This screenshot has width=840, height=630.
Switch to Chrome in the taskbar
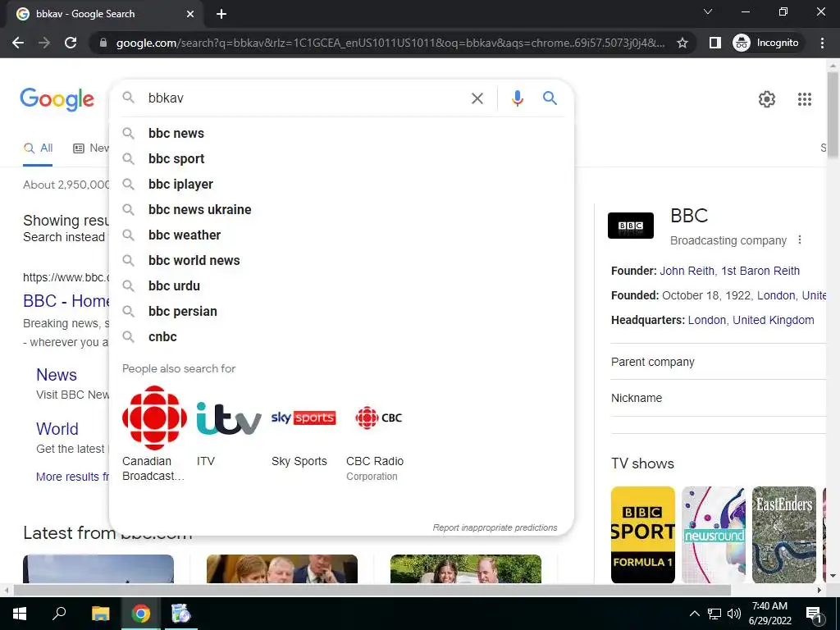(141, 614)
